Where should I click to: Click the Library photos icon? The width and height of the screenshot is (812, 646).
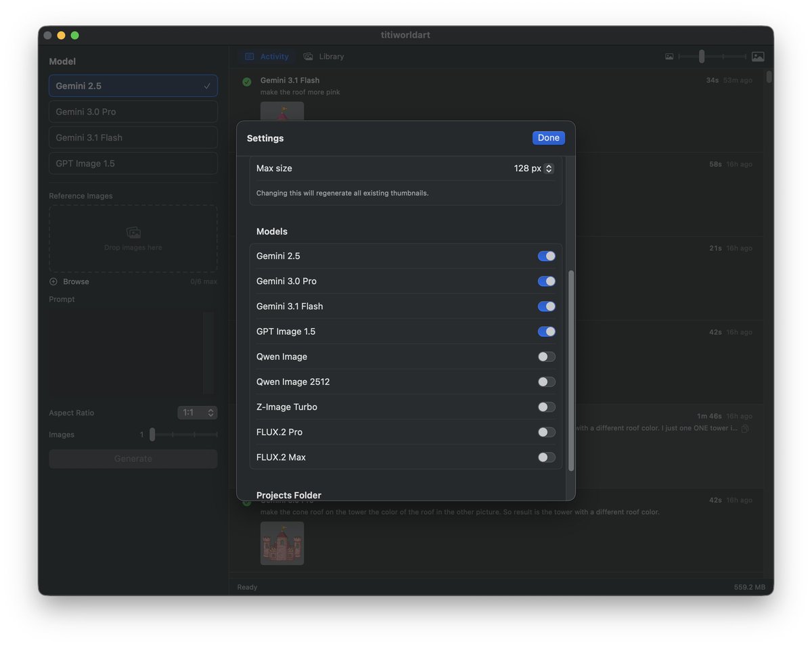tap(308, 56)
